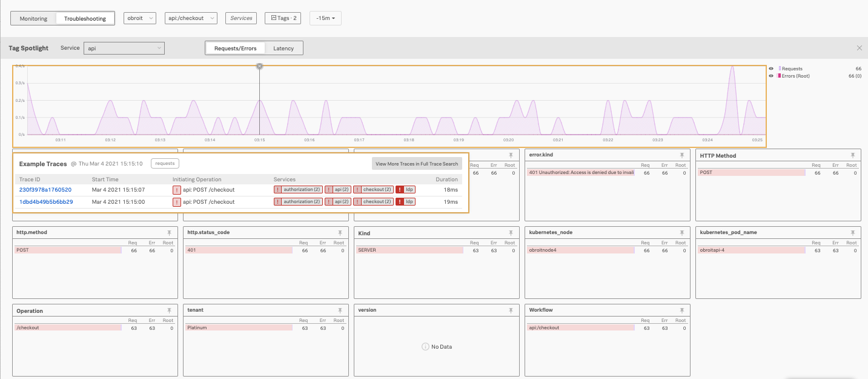Click the Tag Spotlight title
868x379 pixels.
point(28,48)
